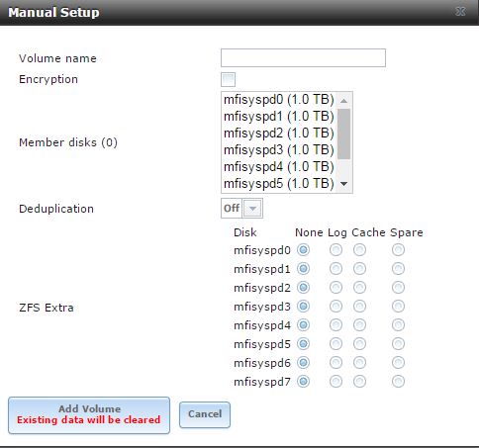Screen dimensions: 479x448
Task: Set mfisyspd7 to Log
Action: point(335,382)
